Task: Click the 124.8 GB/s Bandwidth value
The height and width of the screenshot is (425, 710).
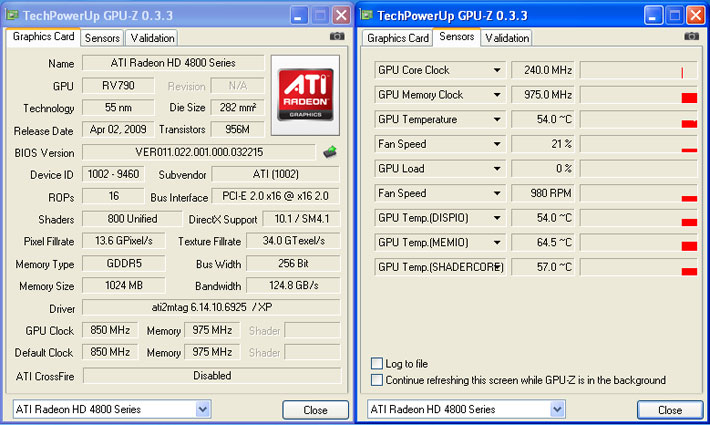Action: 293,286
